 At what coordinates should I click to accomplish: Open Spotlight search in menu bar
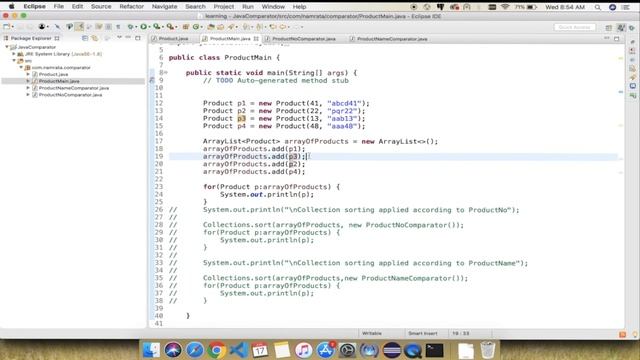click(598, 7)
